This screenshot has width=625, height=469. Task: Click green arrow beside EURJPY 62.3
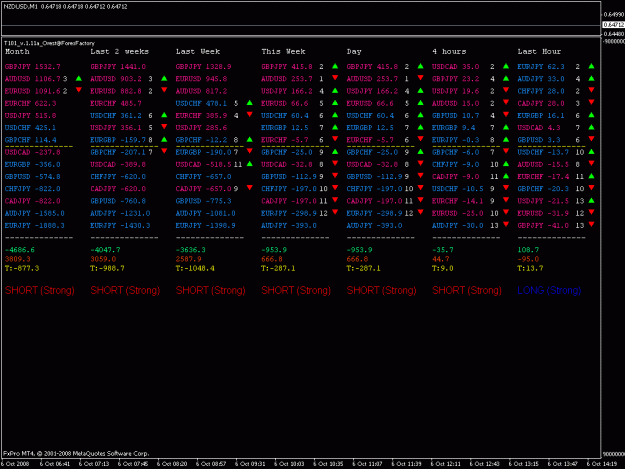click(x=592, y=66)
